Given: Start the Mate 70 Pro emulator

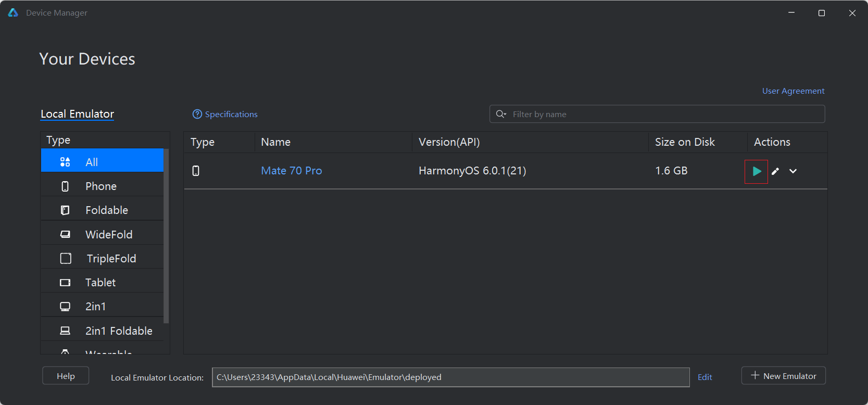Looking at the screenshot, I should [757, 171].
